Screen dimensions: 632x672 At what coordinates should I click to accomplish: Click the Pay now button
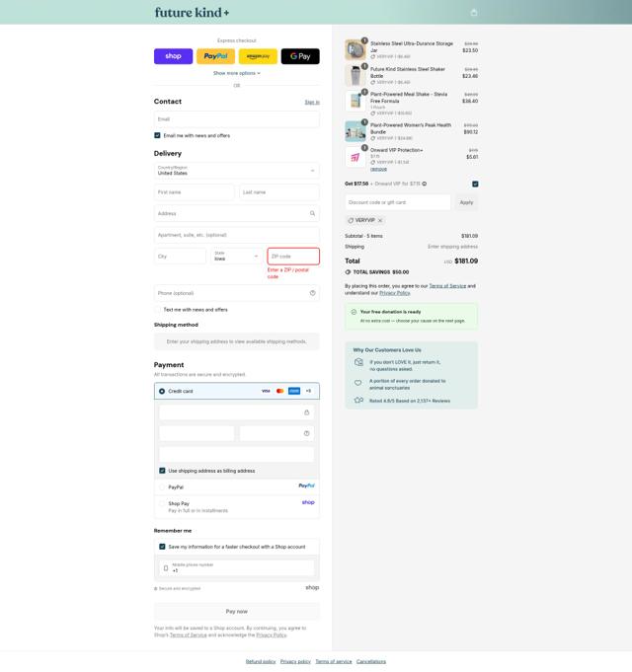tap(237, 612)
